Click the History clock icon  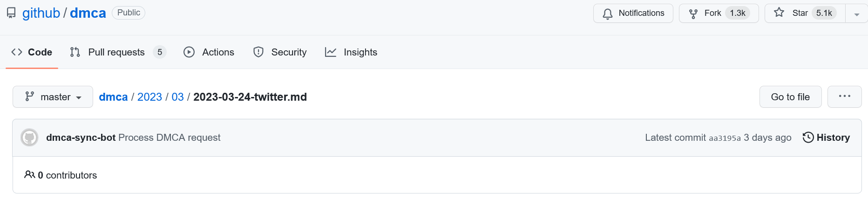pyautogui.click(x=808, y=138)
